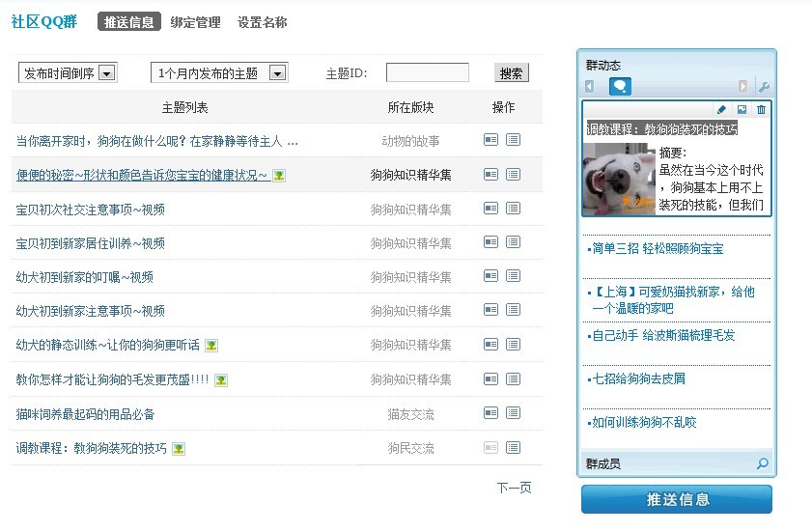812x532 pixels.
Task: Click the greyed image-text icon in 调教课程 row
Action: (x=490, y=448)
